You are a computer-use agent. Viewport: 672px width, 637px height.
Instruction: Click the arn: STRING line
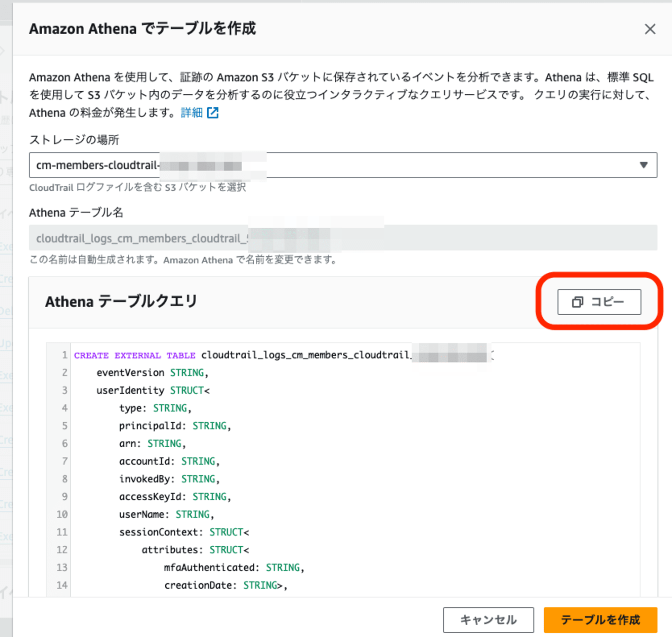152,444
